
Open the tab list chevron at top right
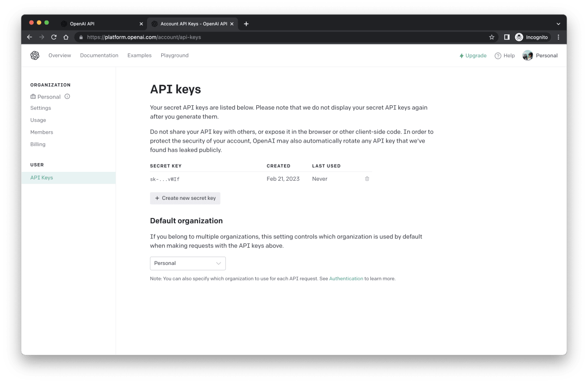click(x=558, y=23)
